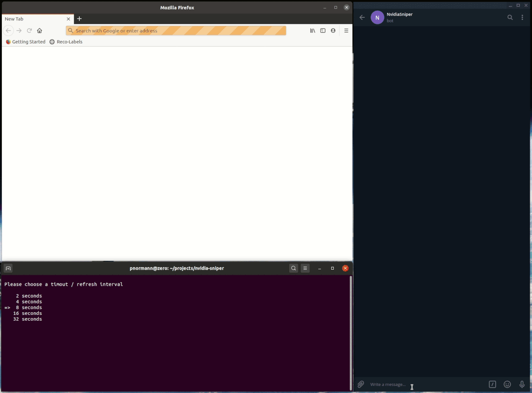This screenshot has width=532, height=393.
Task: Close the New Tab tab
Action: pos(69,19)
